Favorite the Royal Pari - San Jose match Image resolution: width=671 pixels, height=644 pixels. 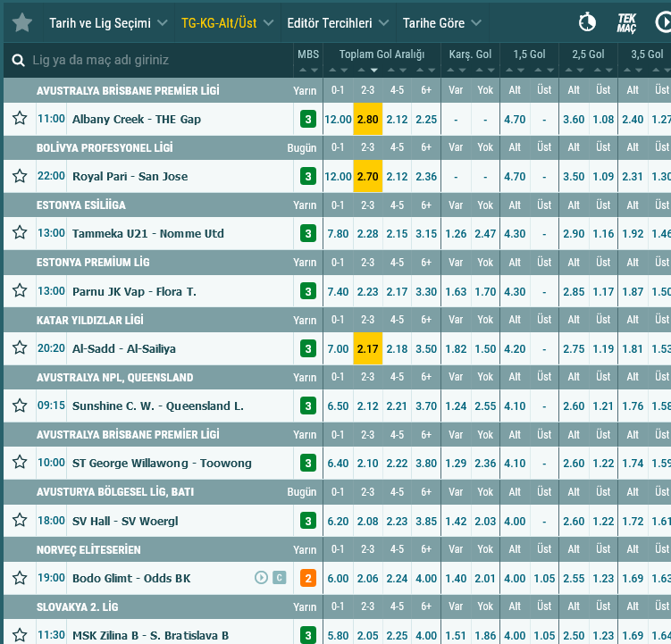20,176
